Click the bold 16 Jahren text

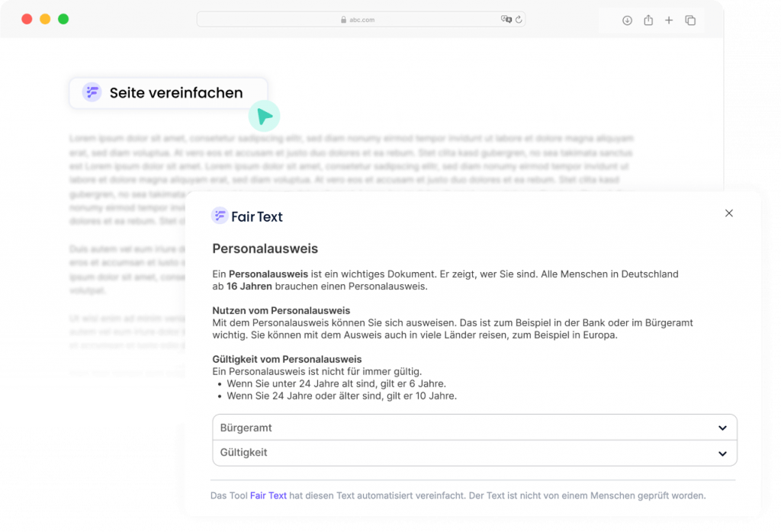point(249,286)
